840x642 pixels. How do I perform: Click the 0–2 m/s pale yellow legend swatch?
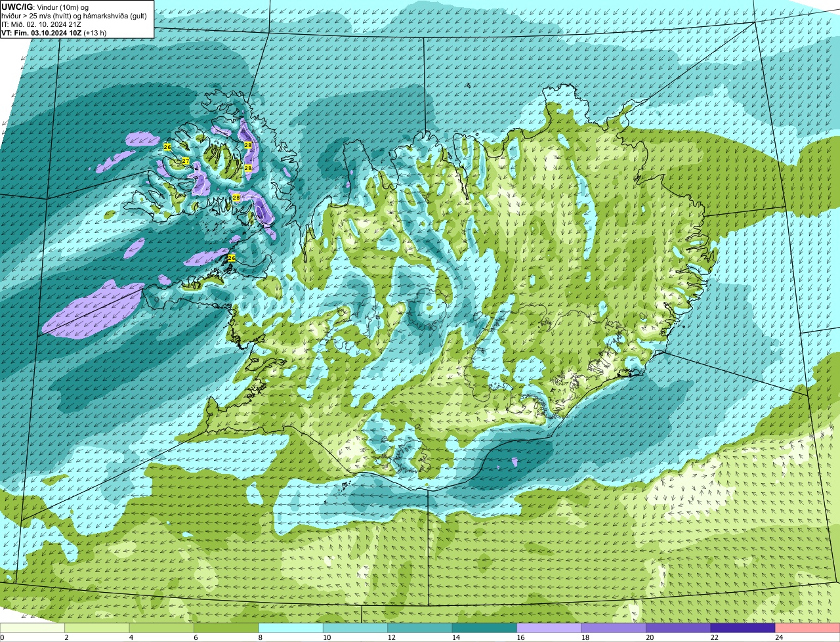point(32,628)
